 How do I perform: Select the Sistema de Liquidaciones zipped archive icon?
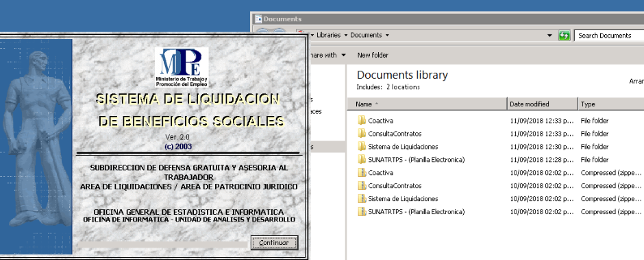362,199
